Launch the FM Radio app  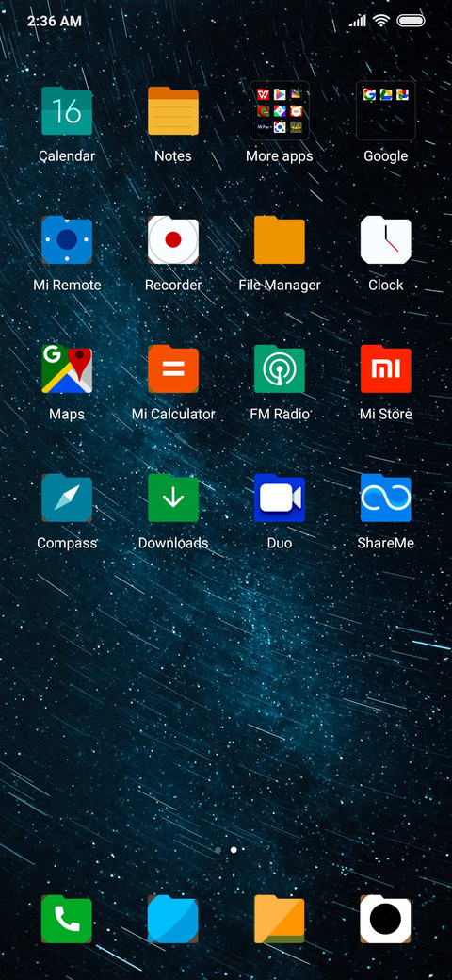(x=279, y=368)
